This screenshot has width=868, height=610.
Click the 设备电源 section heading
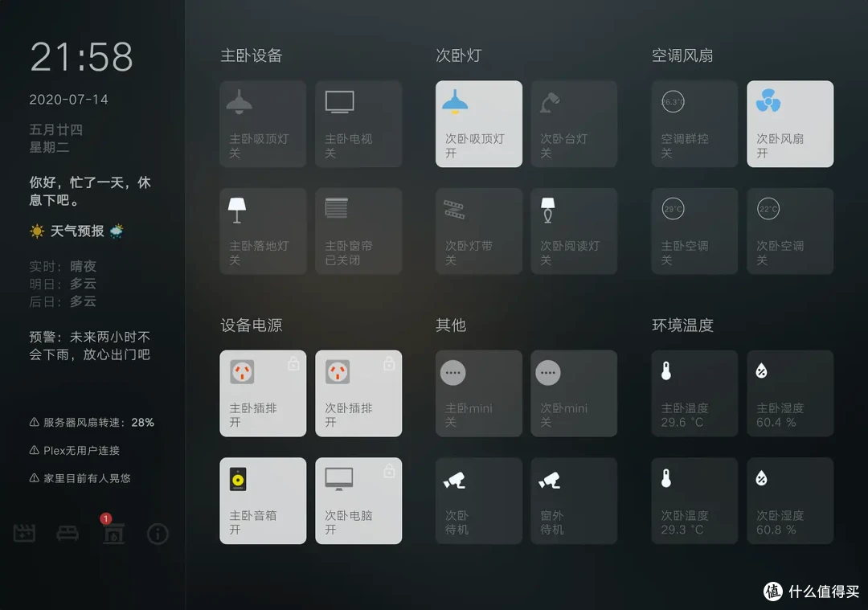click(252, 325)
